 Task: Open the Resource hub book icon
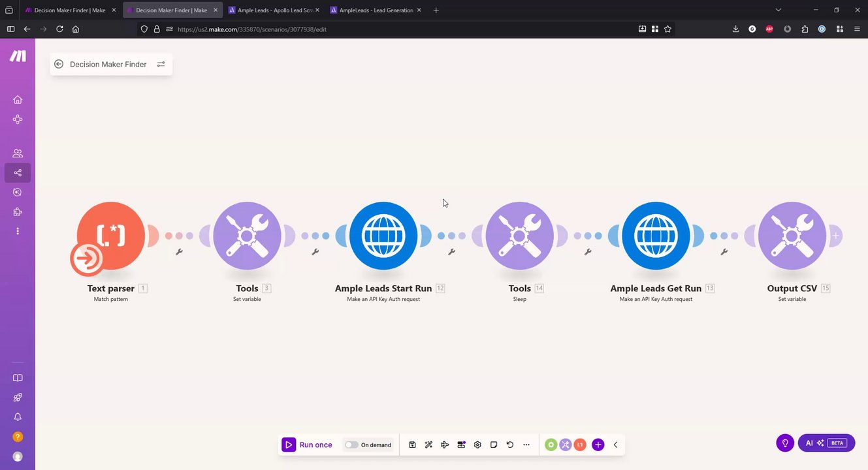coord(18,378)
